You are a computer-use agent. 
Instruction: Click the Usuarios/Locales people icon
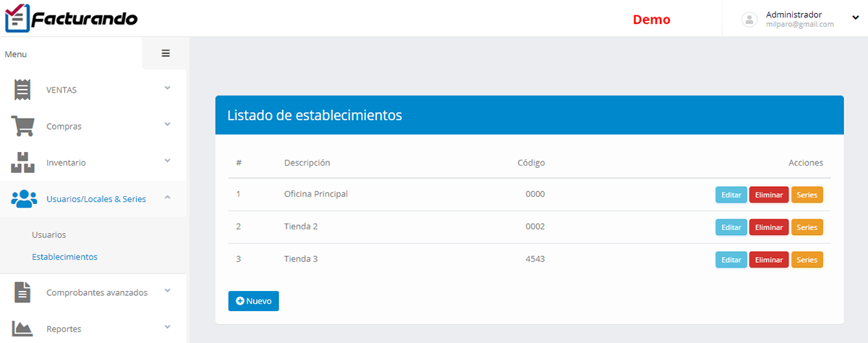tap(24, 198)
